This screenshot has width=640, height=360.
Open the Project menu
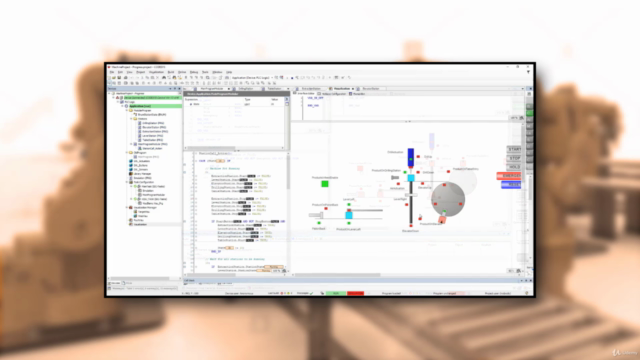[140, 72]
